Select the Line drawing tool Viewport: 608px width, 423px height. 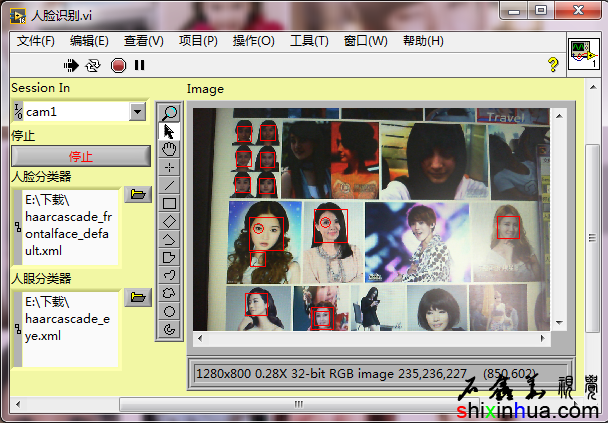pos(170,185)
